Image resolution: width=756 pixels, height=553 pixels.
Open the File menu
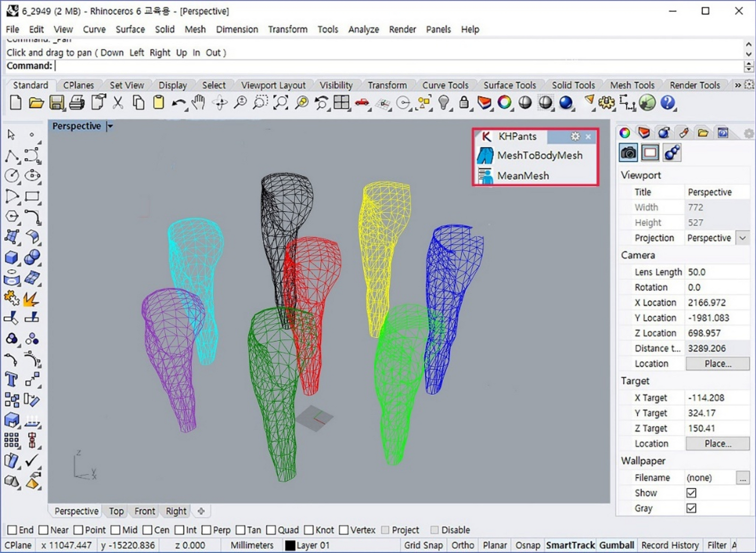[x=12, y=29]
